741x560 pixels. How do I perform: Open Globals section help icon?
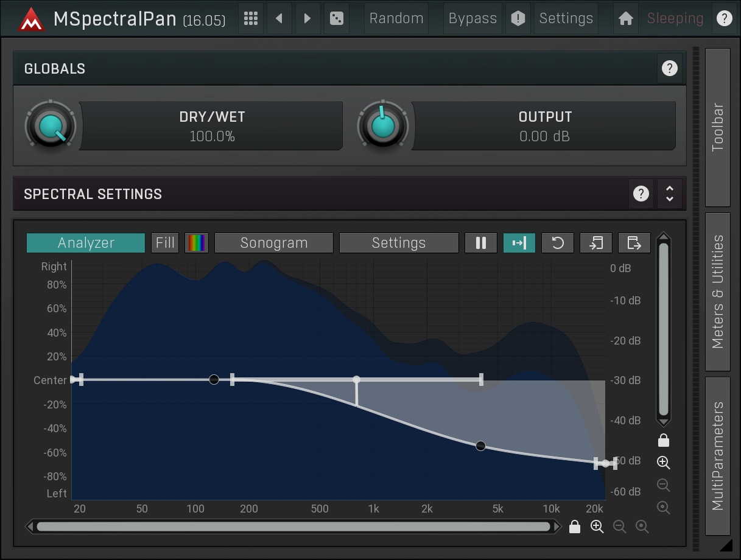click(x=669, y=68)
